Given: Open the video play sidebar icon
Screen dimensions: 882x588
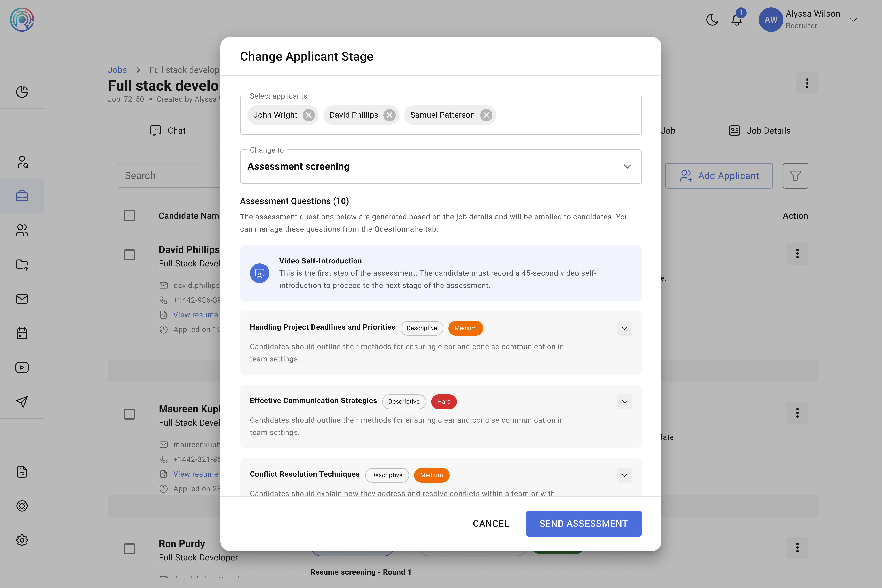Looking at the screenshot, I should 22,367.
